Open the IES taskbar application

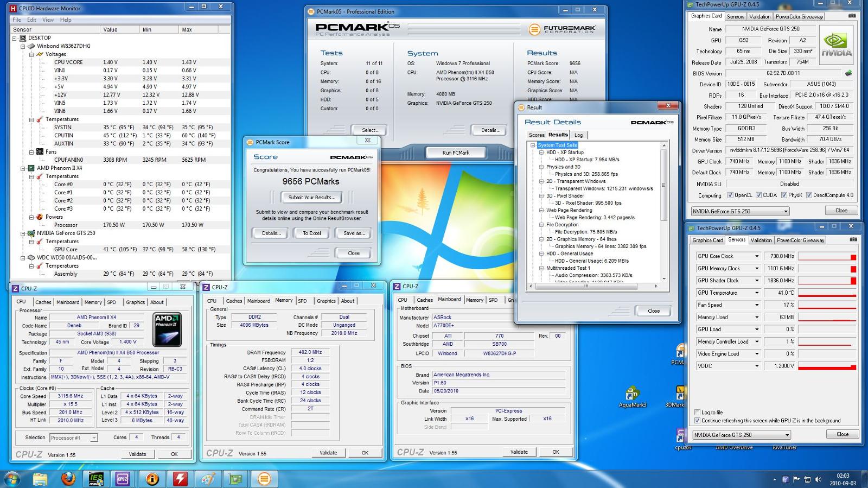click(96, 479)
